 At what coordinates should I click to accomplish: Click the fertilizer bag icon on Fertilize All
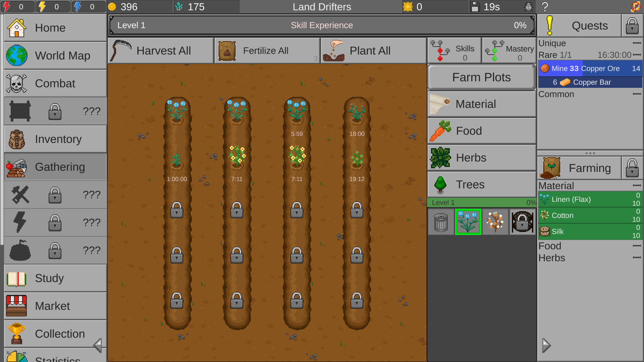[x=227, y=50]
